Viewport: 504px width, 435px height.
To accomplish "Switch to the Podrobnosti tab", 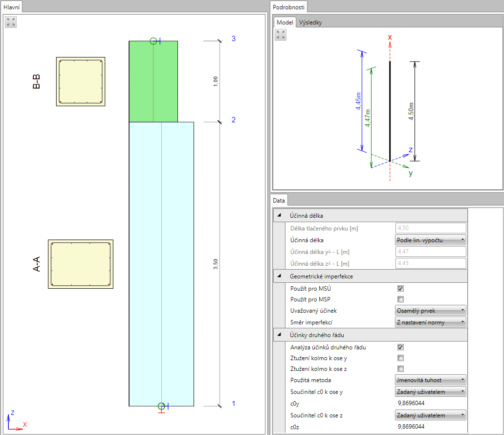I will [288, 7].
